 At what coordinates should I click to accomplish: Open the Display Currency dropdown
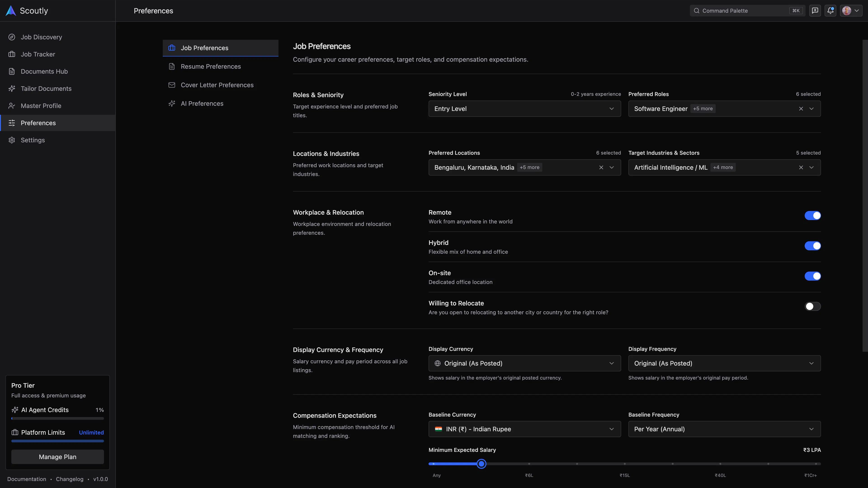[x=525, y=363]
